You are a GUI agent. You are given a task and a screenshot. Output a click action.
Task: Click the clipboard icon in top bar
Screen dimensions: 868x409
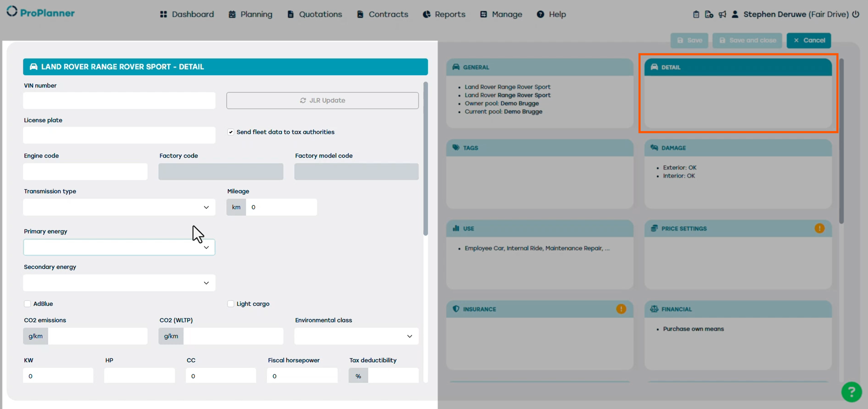[x=696, y=14]
